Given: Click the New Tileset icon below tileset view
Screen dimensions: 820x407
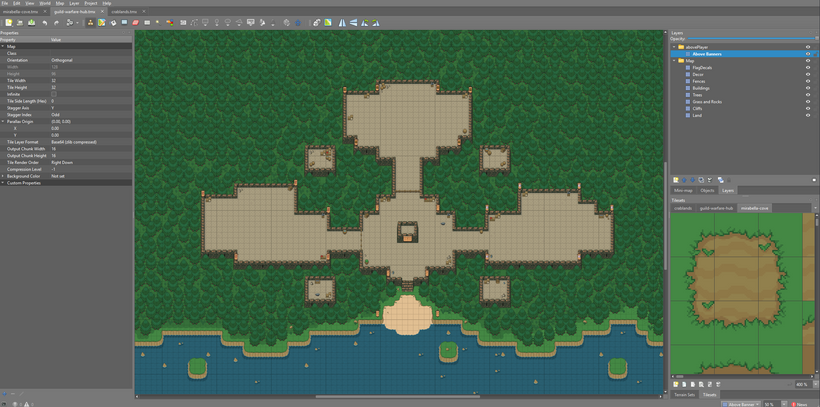Looking at the screenshot, I should pos(676,384).
